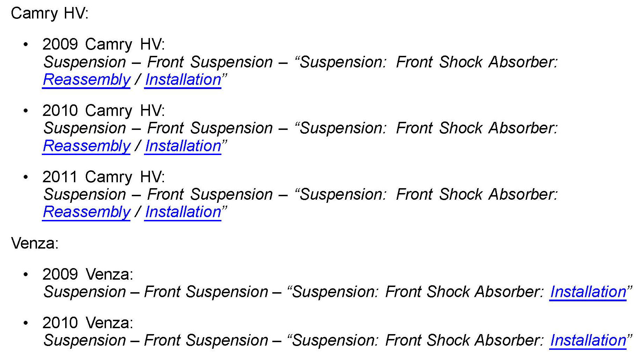
Task: Follow the 2010 Camry HV Reassembly link
Action: click(x=86, y=146)
